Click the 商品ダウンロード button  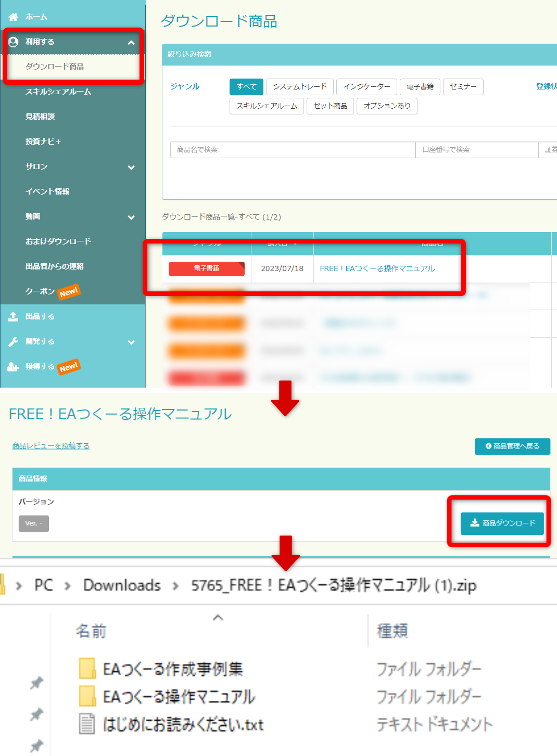(x=502, y=523)
